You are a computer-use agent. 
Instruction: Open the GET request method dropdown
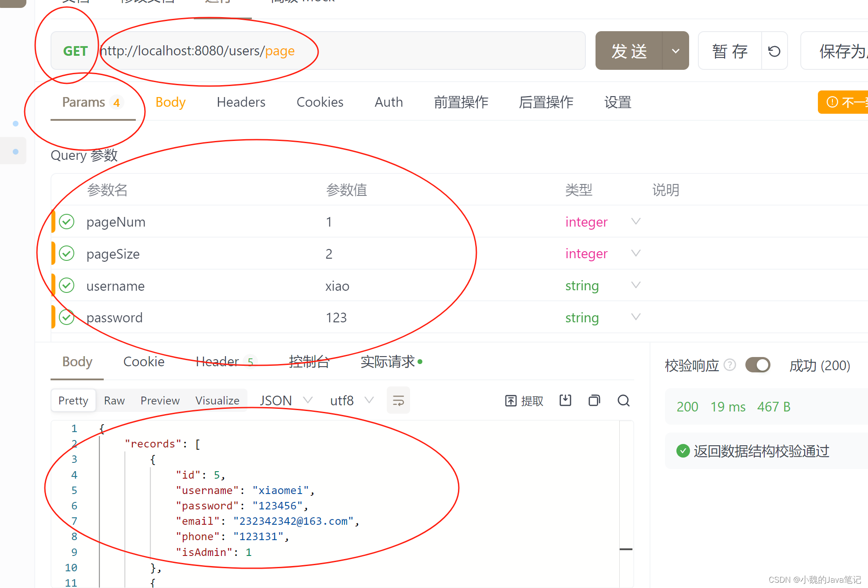coord(76,51)
